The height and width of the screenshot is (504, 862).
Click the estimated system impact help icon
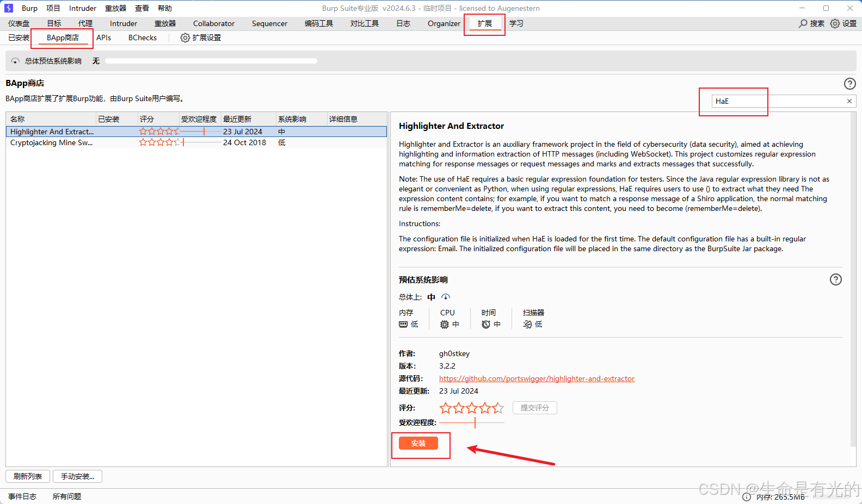tap(835, 279)
